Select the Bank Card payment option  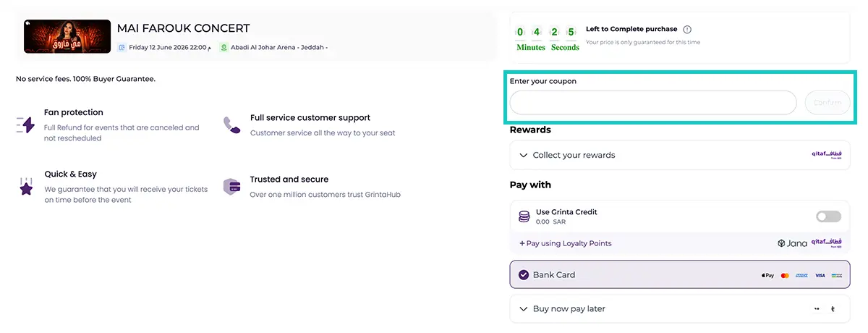tap(680, 275)
